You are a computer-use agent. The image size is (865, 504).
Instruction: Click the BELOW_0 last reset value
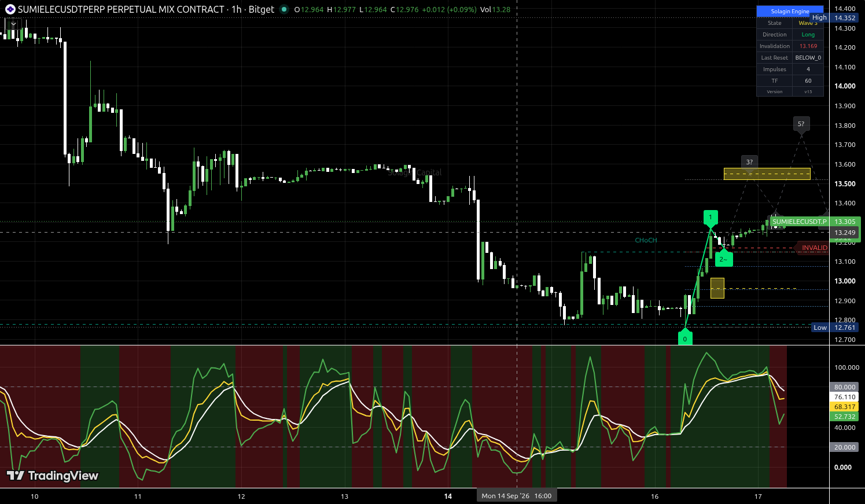click(808, 58)
